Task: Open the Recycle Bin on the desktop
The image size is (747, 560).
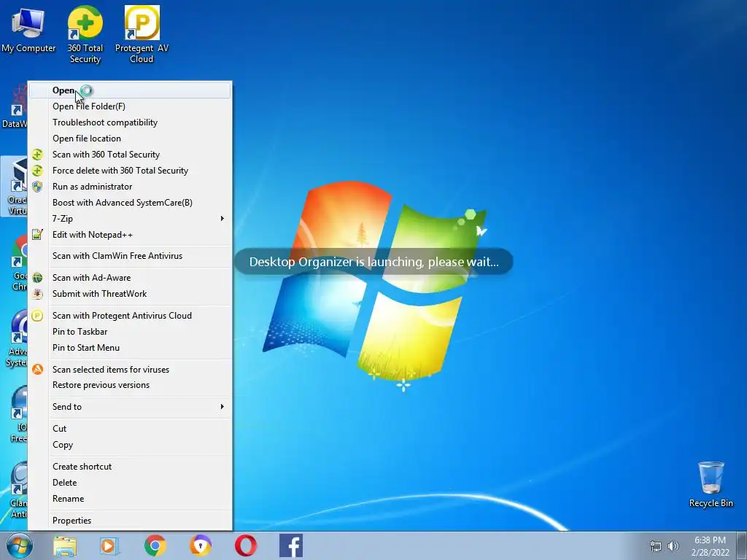Action: [x=711, y=484]
